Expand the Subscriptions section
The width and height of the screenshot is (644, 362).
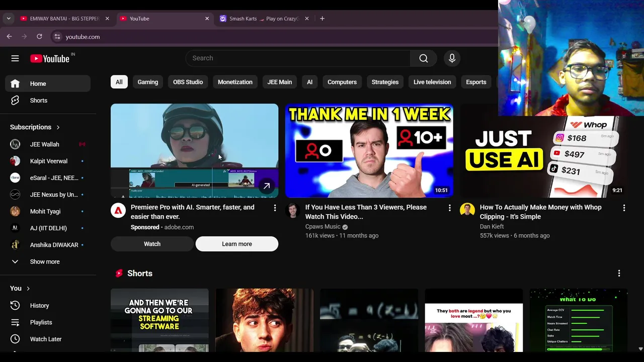[x=35, y=127]
